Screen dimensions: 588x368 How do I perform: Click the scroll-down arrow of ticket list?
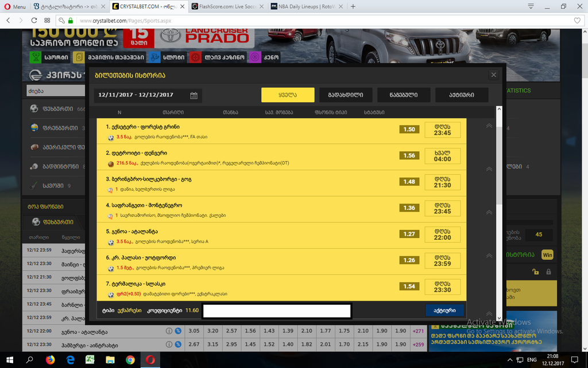coord(499,319)
